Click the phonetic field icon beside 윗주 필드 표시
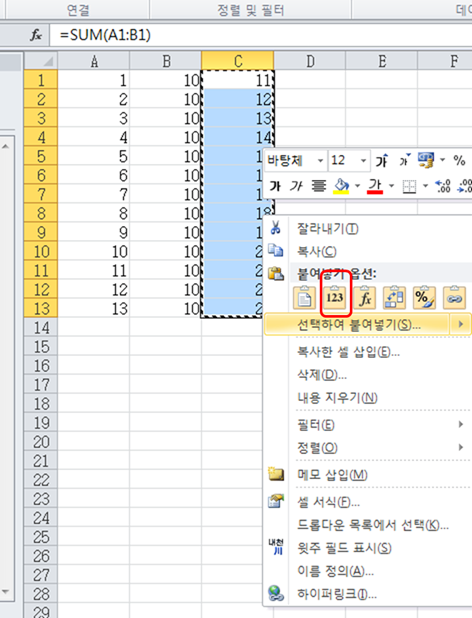This screenshot has height=618, width=472. (276, 547)
